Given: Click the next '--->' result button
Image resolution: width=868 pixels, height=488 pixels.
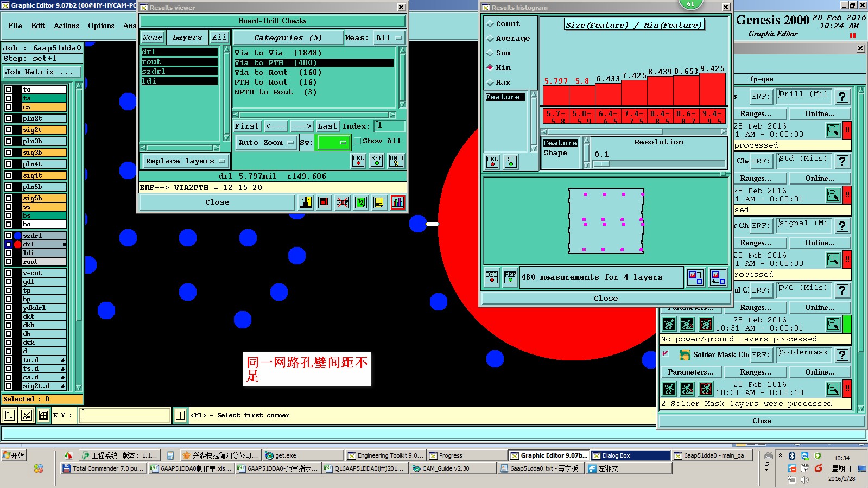Looking at the screenshot, I should click(x=301, y=126).
